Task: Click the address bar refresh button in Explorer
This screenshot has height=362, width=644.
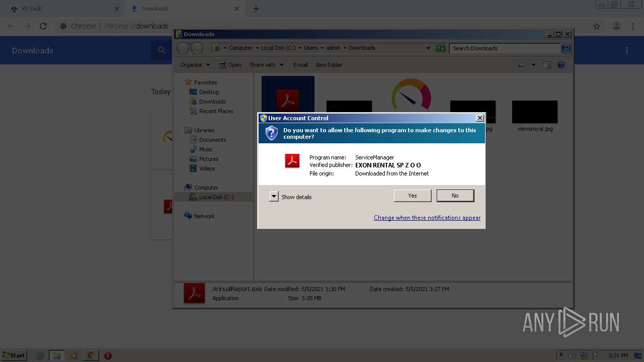Action: coord(441,48)
